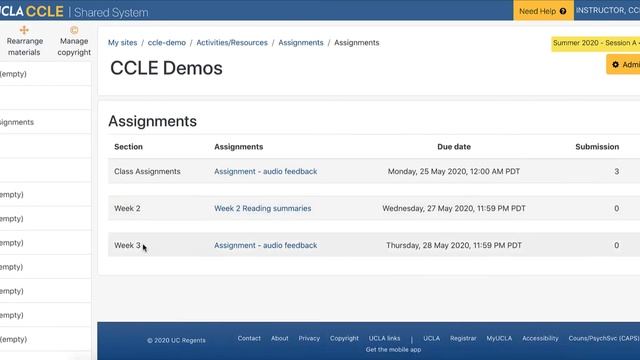Select the Section column header
640x360 pixels.
click(128, 147)
